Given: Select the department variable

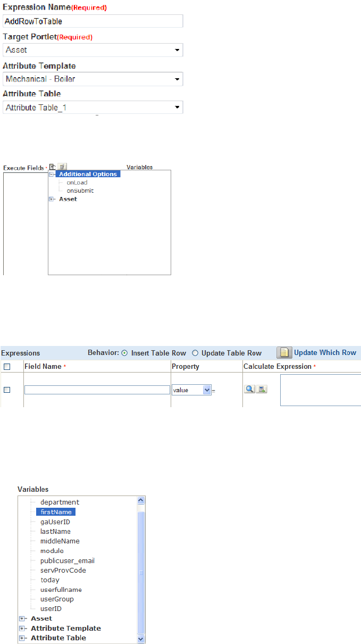Looking at the screenshot, I should [60, 502].
